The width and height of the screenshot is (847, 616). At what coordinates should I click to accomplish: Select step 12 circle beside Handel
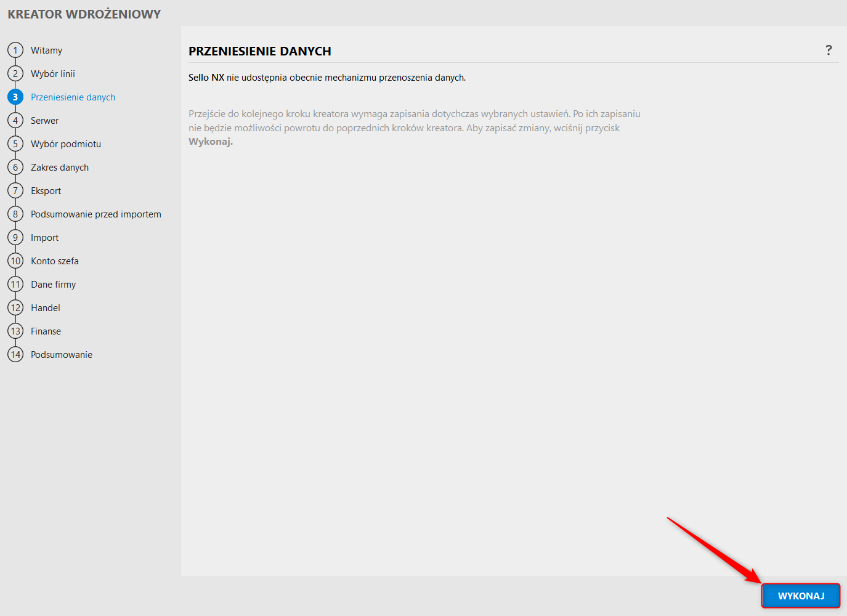pyautogui.click(x=15, y=307)
